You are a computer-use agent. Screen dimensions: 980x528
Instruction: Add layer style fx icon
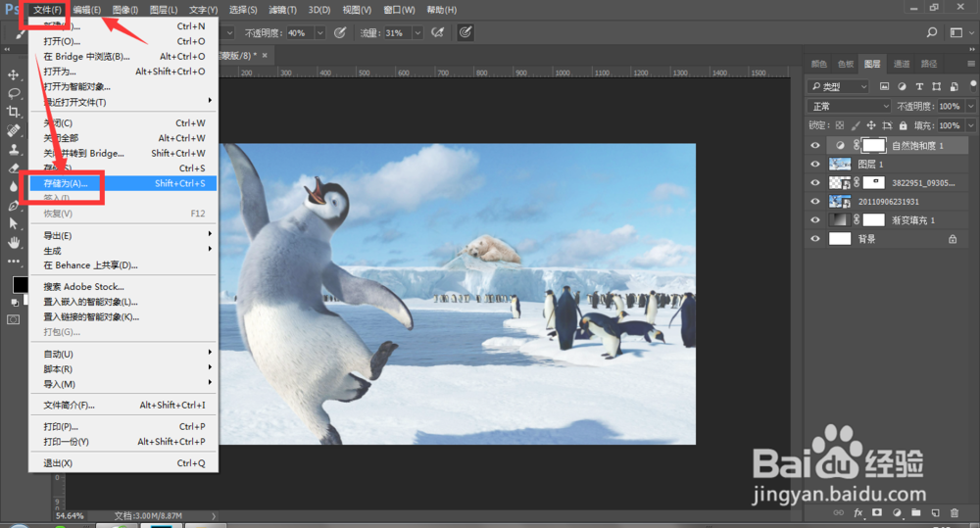coord(858,512)
